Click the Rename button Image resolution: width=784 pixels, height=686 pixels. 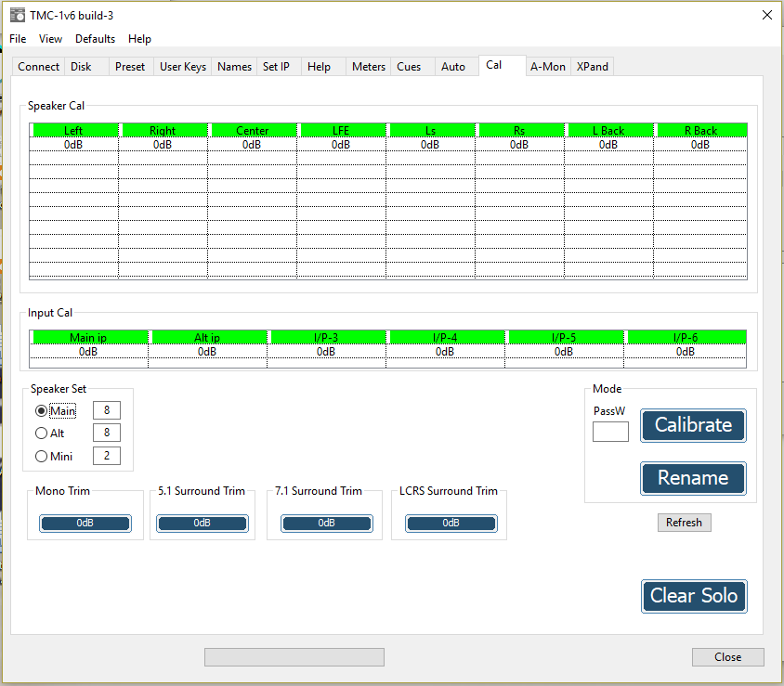[x=693, y=478]
